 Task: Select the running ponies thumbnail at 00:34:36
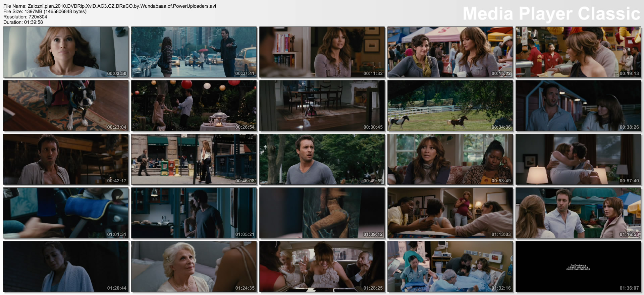(x=450, y=106)
